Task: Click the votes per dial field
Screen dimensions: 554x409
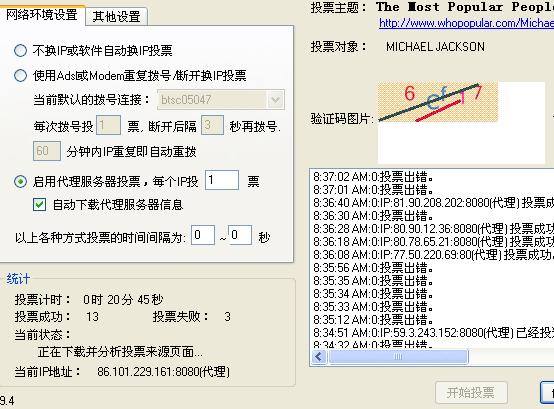Action: click(108, 125)
